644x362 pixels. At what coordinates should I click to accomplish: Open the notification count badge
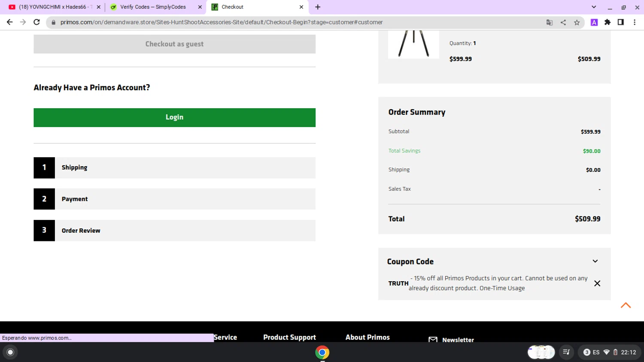tap(587, 353)
